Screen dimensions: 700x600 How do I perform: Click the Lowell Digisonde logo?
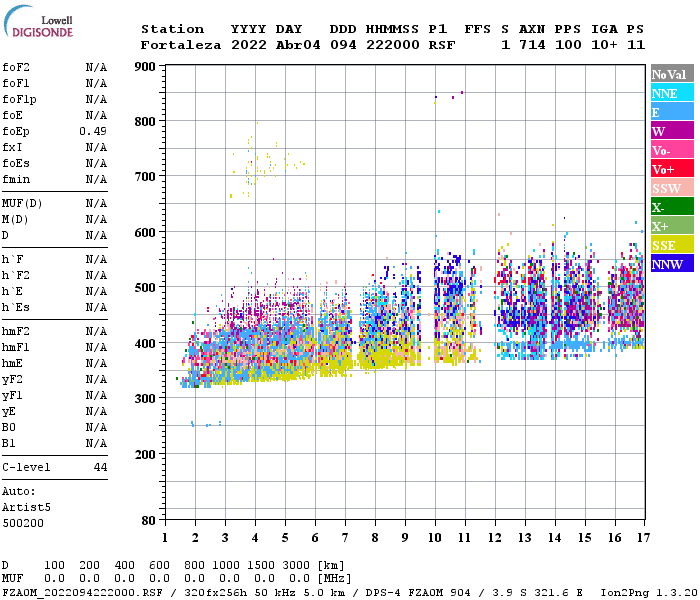tap(38, 22)
